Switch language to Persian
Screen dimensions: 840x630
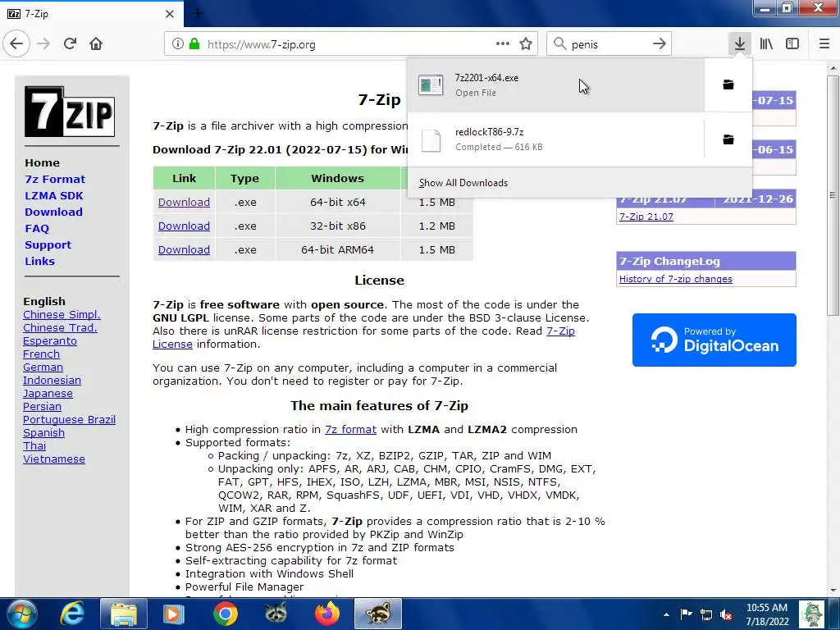point(43,407)
